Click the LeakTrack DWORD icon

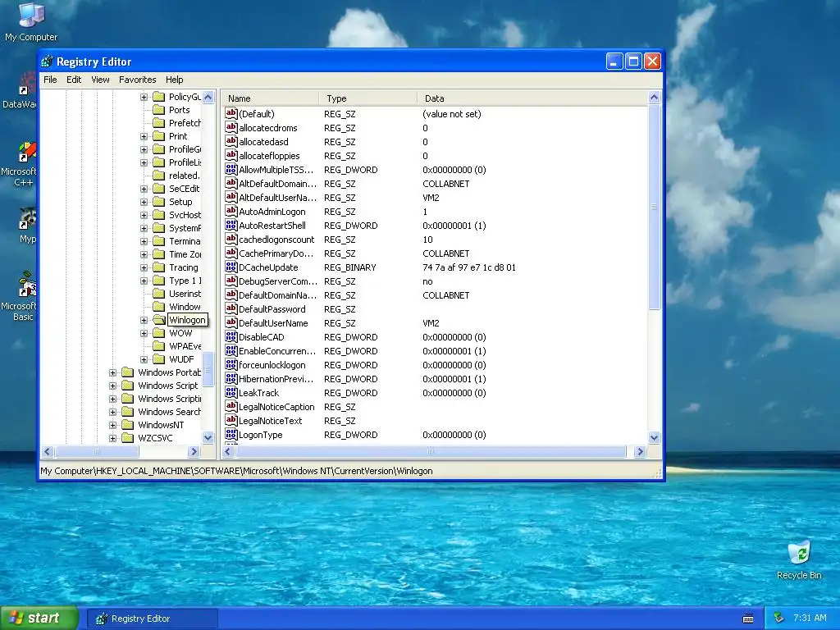coord(231,392)
